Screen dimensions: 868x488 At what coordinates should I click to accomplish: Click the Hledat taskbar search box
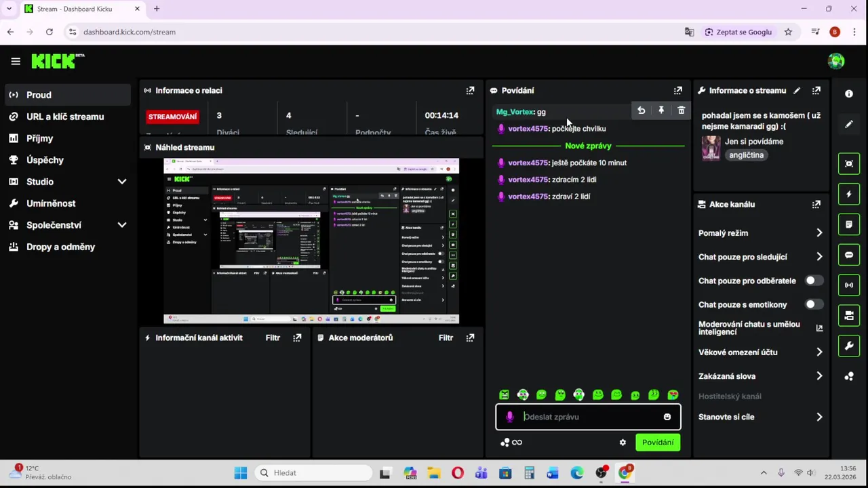pos(313,473)
